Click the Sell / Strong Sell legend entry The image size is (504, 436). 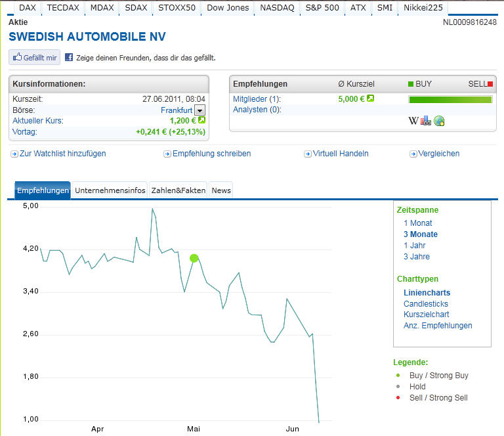pos(438,398)
